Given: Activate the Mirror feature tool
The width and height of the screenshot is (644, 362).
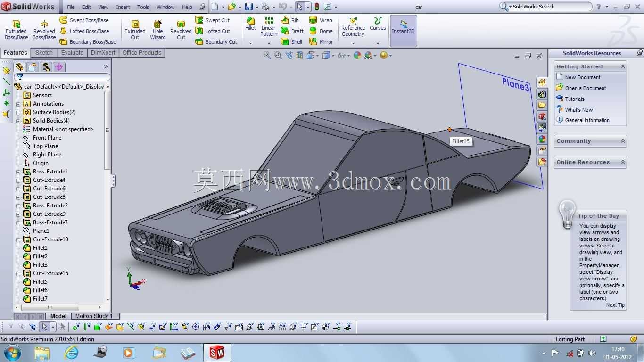Looking at the screenshot, I should tap(321, 42).
